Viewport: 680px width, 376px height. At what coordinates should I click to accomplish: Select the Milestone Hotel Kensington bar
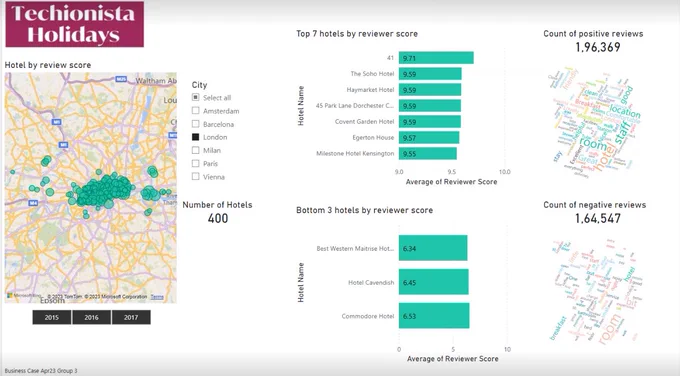pyautogui.click(x=428, y=154)
